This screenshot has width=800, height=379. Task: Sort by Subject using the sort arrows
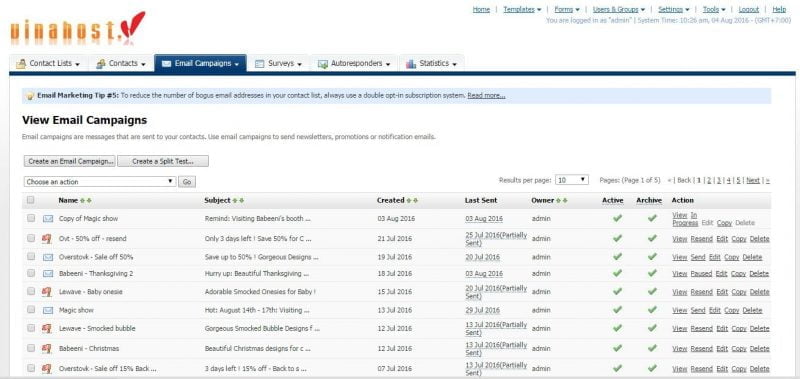[x=238, y=200]
